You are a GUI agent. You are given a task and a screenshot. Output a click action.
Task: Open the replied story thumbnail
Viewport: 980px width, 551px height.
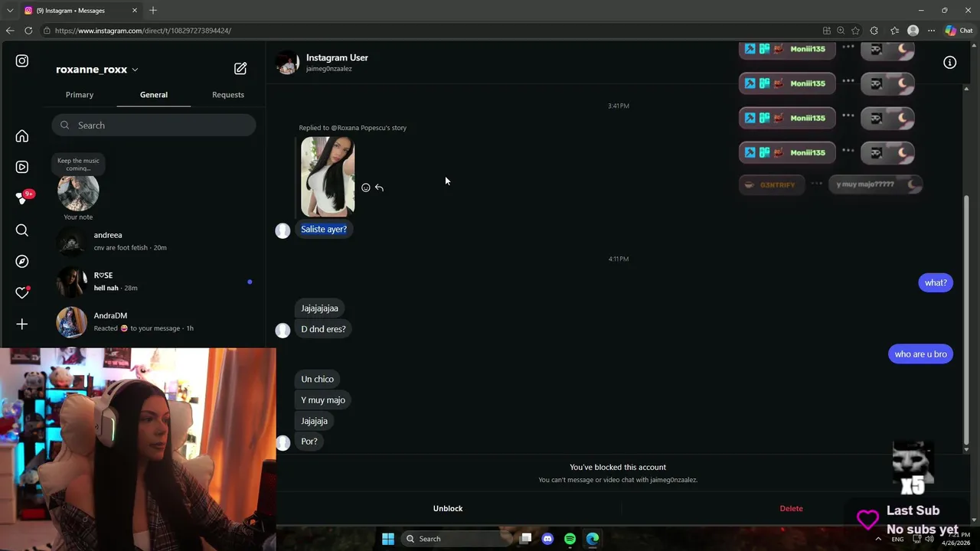(x=328, y=177)
